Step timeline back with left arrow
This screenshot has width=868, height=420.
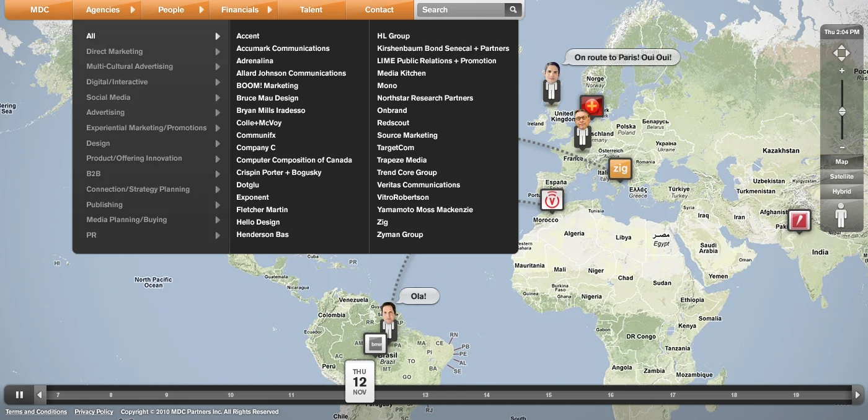(40, 395)
